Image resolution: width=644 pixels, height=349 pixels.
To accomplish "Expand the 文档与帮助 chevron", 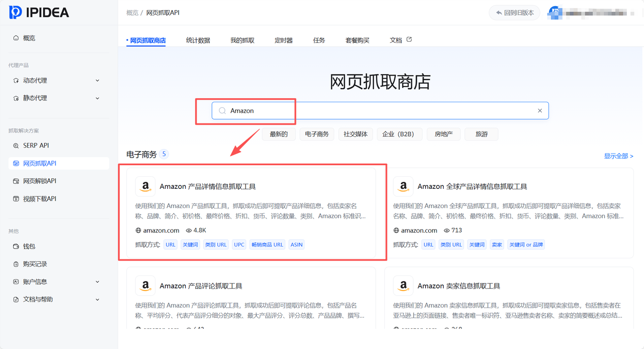I will (x=98, y=299).
